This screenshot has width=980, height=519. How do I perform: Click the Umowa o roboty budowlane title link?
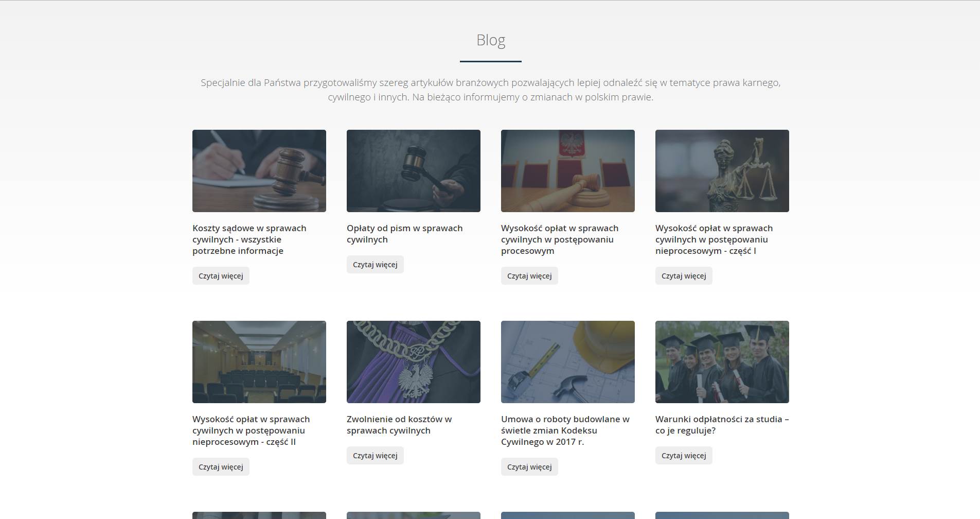point(565,430)
